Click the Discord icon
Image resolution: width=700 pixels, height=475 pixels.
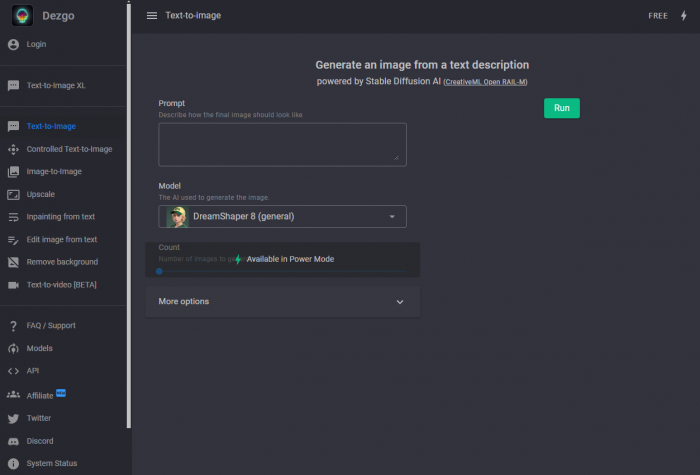[13, 441]
